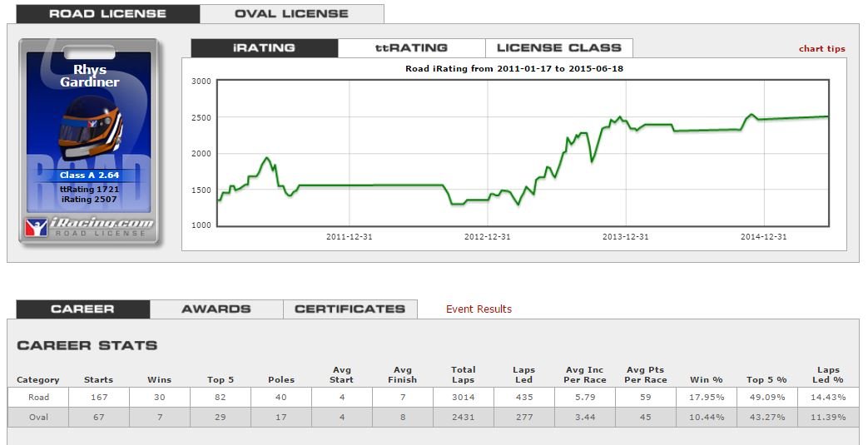Viewport: 868px width, 445px height.
Task: Select the Road category row cell
Action: (x=38, y=398)
